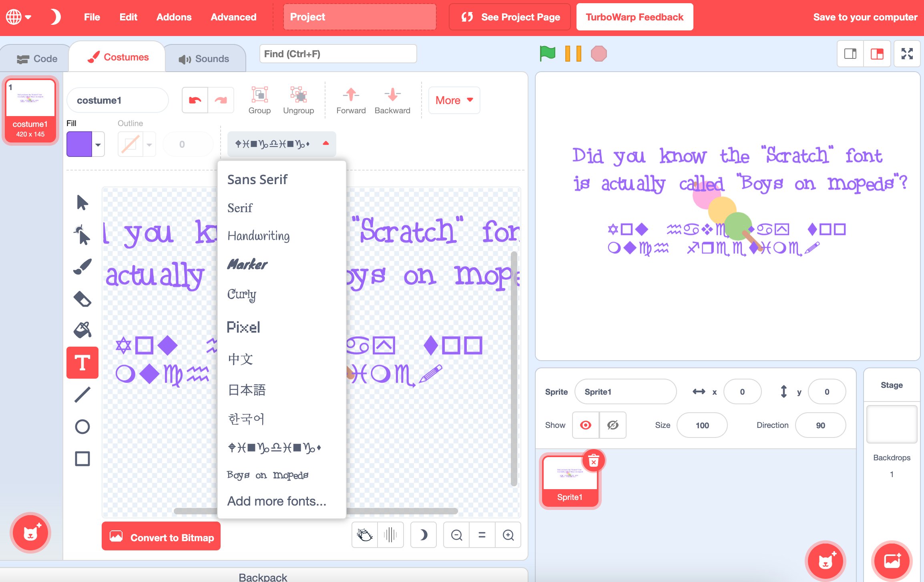Show the sprite with eye icon
Image resolution: width=924 pixels, height=582 pixels.
click(x=586, y=425)
